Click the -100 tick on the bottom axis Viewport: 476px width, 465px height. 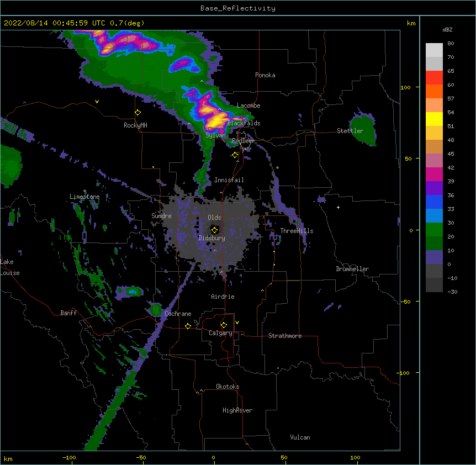[69, 457]
